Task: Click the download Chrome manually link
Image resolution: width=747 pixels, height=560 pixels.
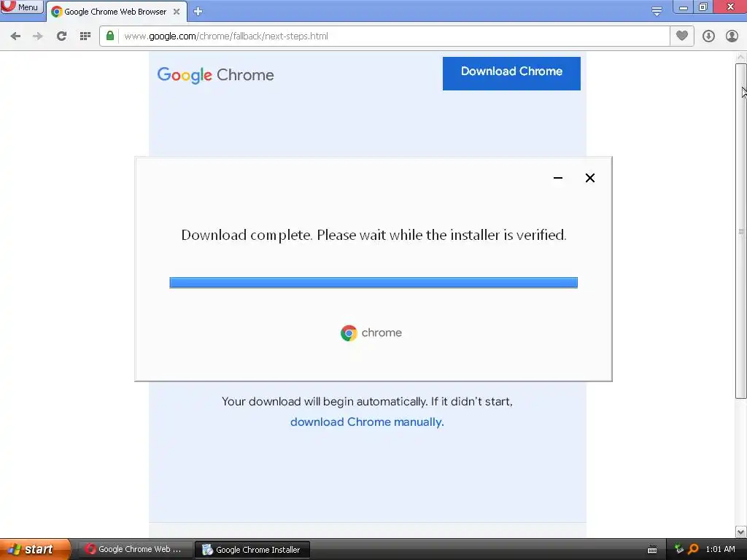Action: [x=367, y=422]
